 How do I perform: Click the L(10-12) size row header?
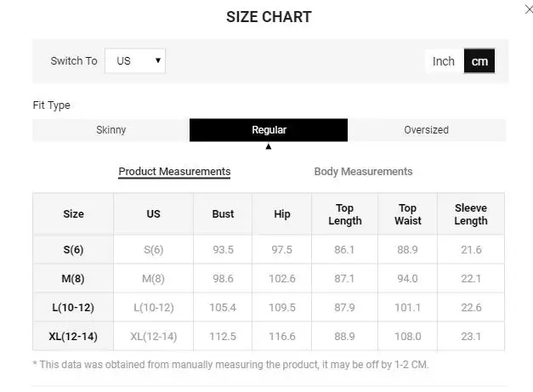pyautogui.click(x=73, y=307)
